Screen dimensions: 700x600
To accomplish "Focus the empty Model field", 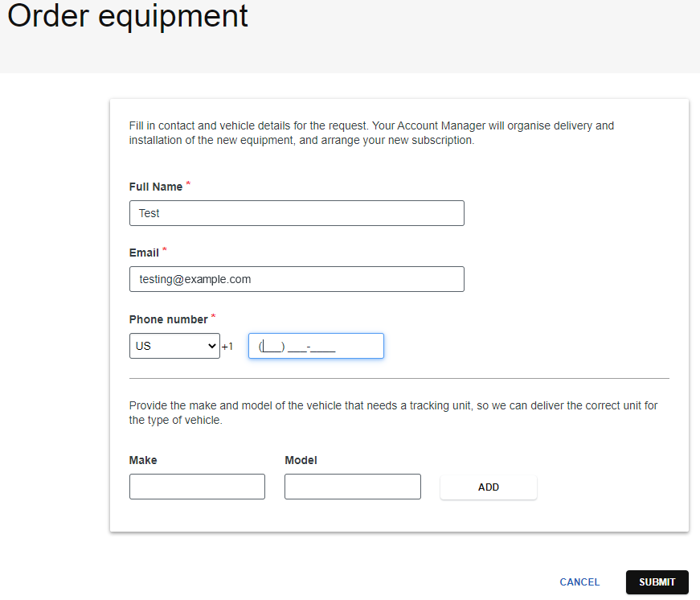I will pyautogui.click(x=352, y=486).
